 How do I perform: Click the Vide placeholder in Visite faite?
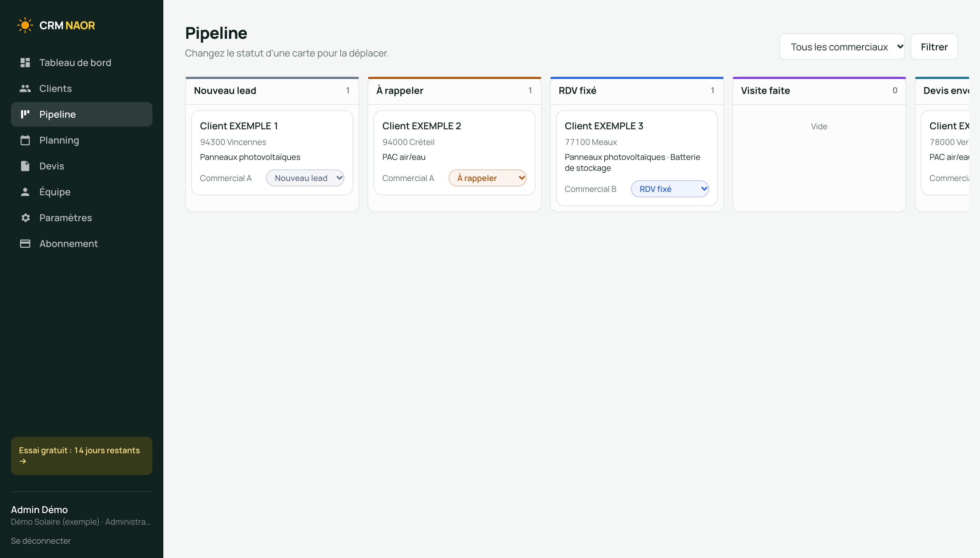pyautogui.click(x=819, y=127)
